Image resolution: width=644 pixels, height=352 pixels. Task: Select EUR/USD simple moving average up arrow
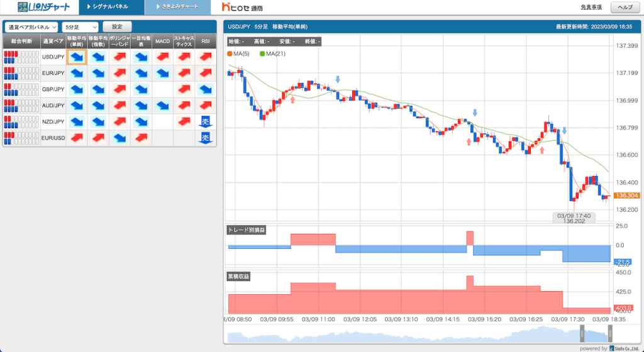coord(77,138)
